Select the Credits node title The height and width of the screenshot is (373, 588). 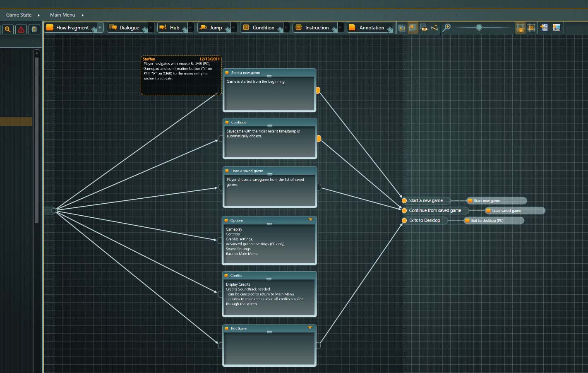236,275
